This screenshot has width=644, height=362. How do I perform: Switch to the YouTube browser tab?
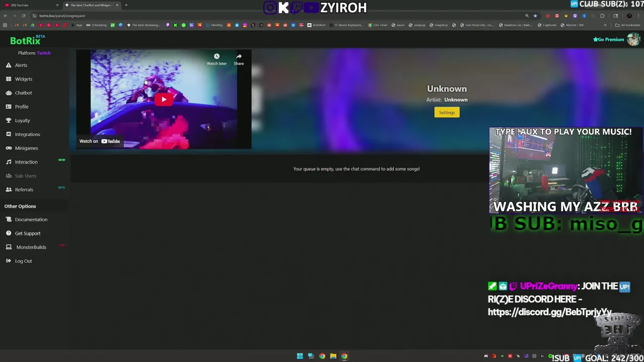[x=30, y=5]
